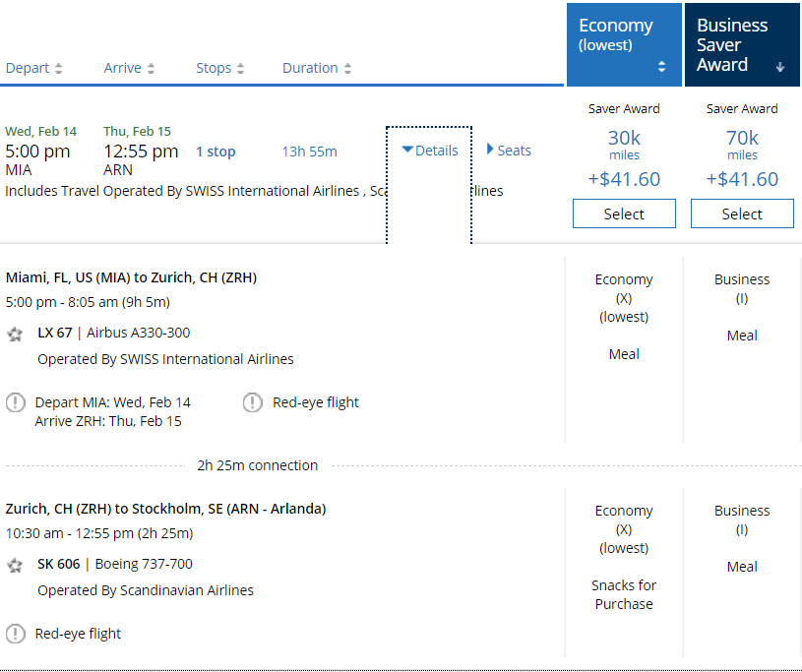
Task: Click the sort arrows beside Stops
Action: pos(240,69)
